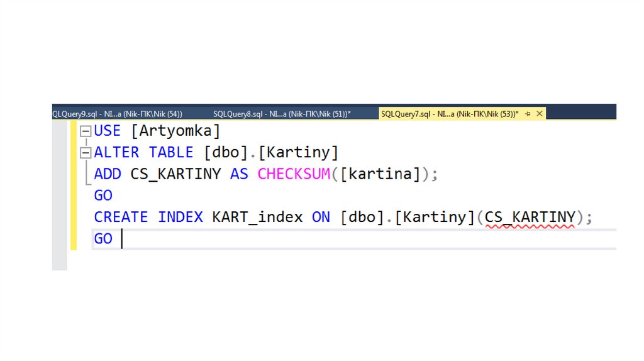Click the TABLE keyword in ALTER line

pyautogui.click(x=171, y=153)
